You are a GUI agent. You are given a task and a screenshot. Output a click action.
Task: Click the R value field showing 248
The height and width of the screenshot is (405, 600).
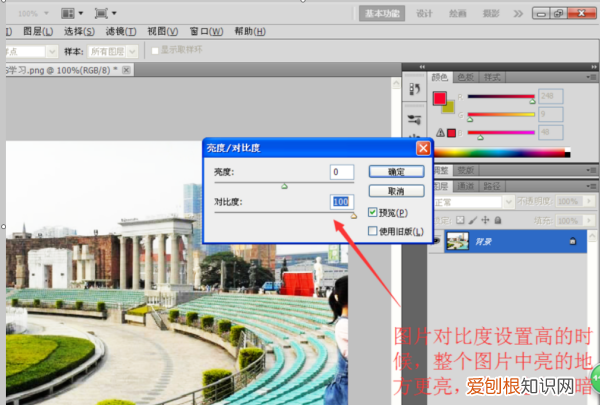[550, 96]
